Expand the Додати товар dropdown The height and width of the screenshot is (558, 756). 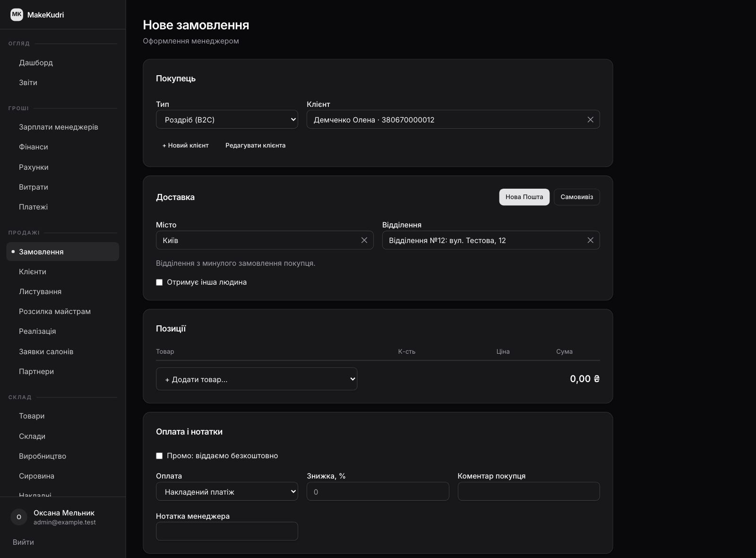pos(257,379)
